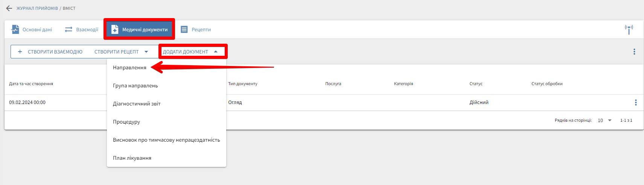Choose Група направлень menu item

[x=135, y=86]
